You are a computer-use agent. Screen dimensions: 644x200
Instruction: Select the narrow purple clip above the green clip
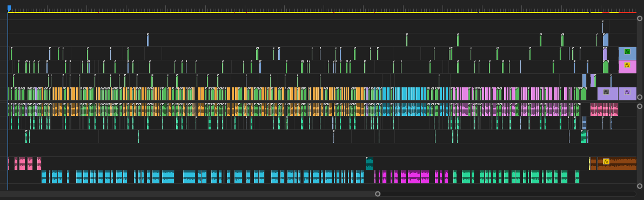pos(605,53)
